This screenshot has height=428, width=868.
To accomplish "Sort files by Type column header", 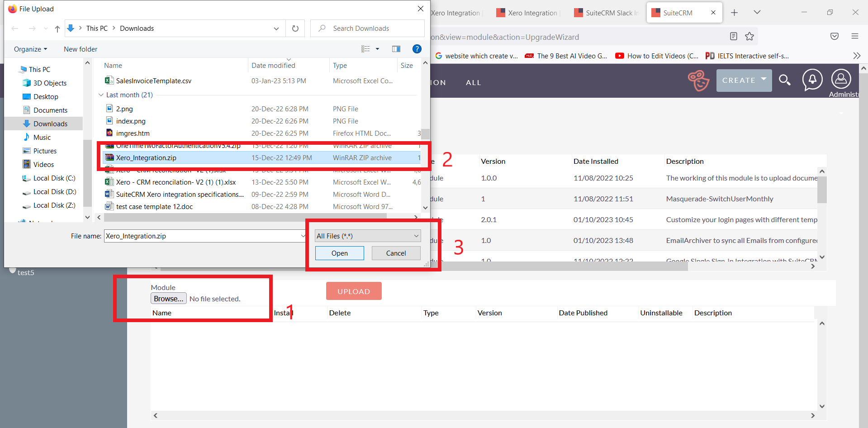I will click(x=340, y=66).
